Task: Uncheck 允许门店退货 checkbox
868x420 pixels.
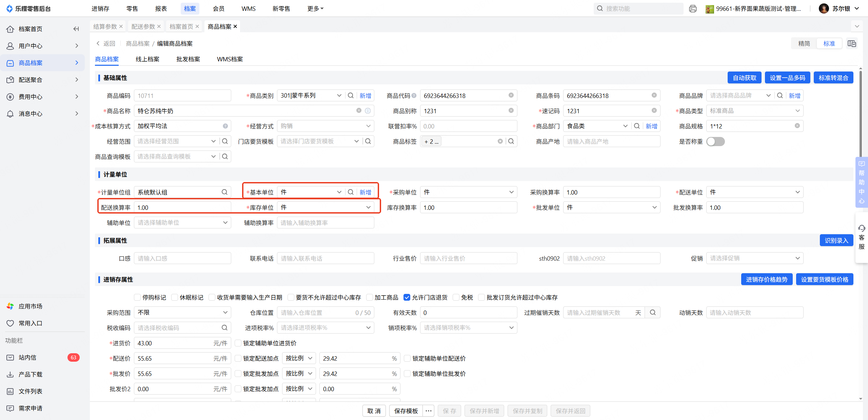Action: 407,297
